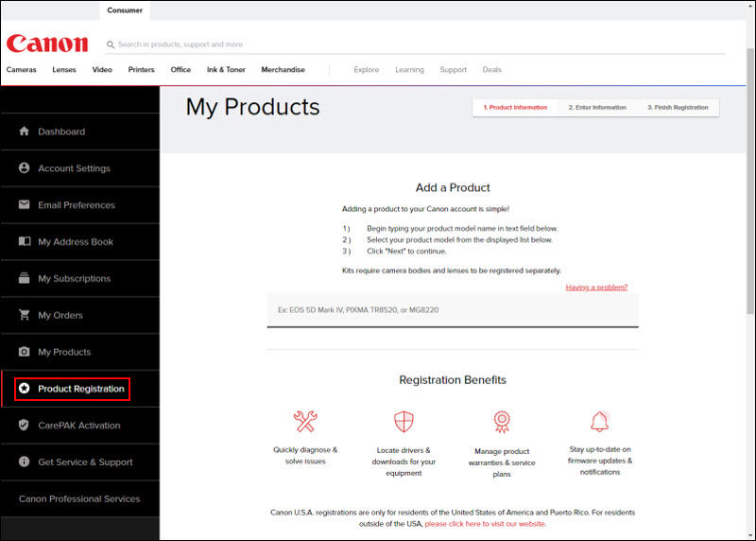Click the Dashboard home icon
Viewport: 756px width, 541px height.
[25, 131]
